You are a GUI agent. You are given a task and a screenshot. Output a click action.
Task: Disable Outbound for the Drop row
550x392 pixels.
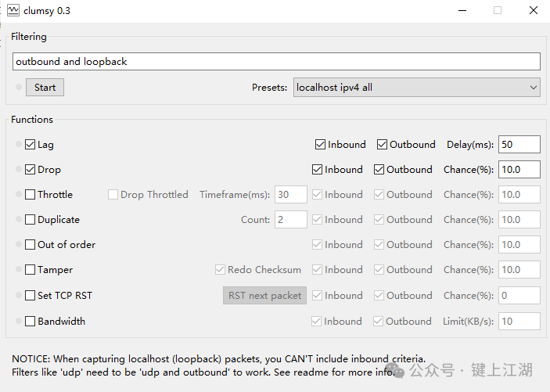tap(379, 170)
